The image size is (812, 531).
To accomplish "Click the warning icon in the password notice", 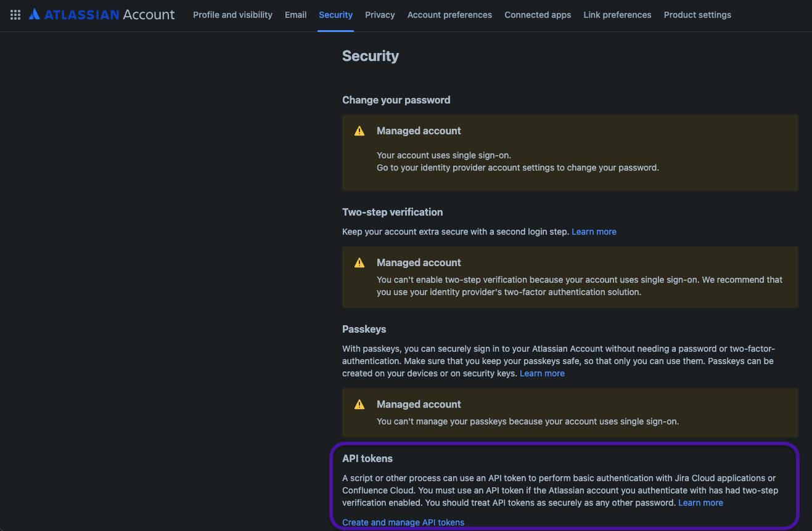I will (359, 131).
